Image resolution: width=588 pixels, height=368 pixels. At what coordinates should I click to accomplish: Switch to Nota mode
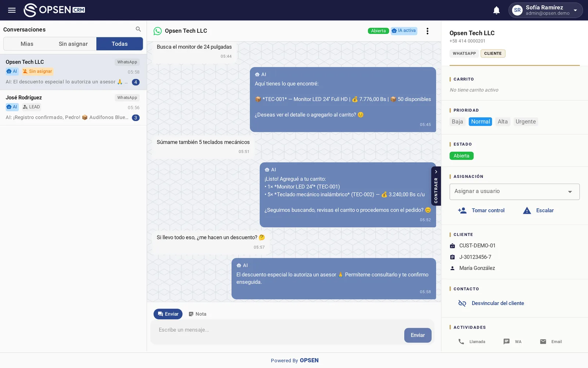click(197, 314)
